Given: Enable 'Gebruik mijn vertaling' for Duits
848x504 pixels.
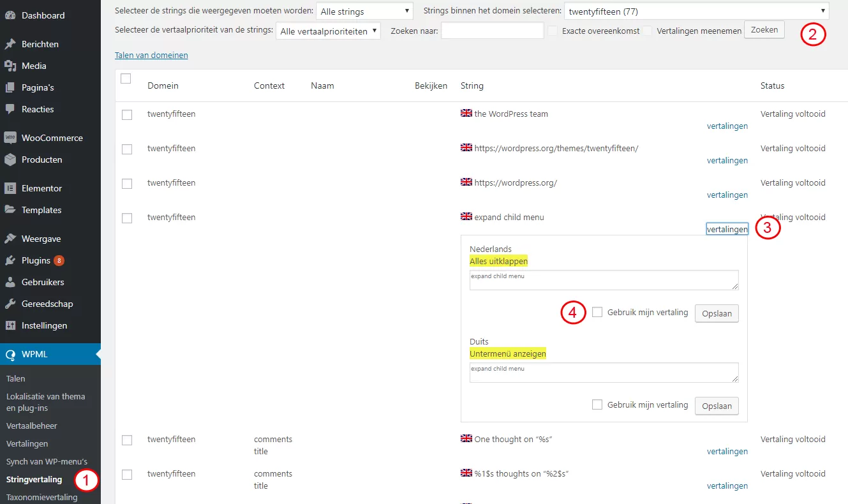Looking at the screenshot, I should (x=597, y=404).
